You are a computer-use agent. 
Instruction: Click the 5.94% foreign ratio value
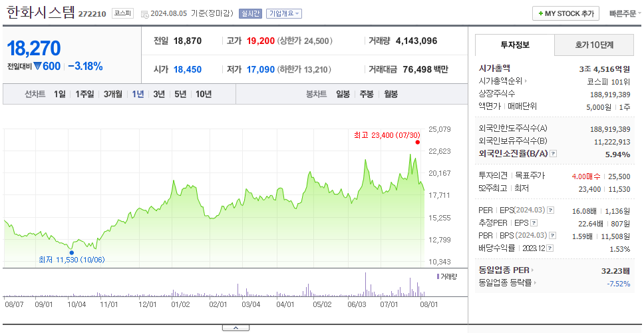[617, 155]
